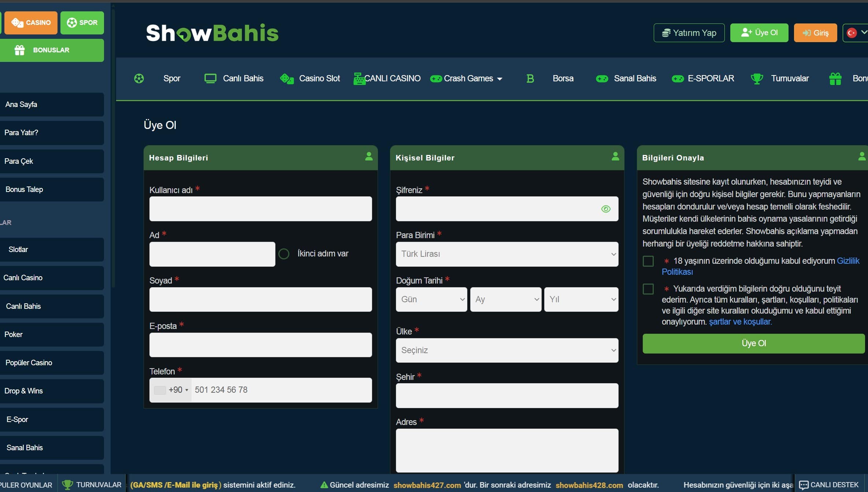Click the gift icon beside Bonus in nav
Viewport: 868px width, 492px height.
835,78
